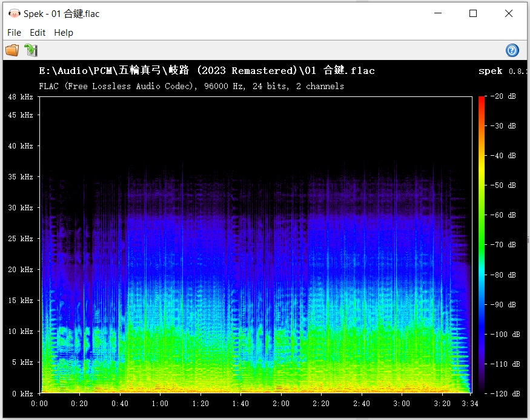Click the save spectrogram toolbar icon
The image size is (530, 420).
(x=31, y=50)
